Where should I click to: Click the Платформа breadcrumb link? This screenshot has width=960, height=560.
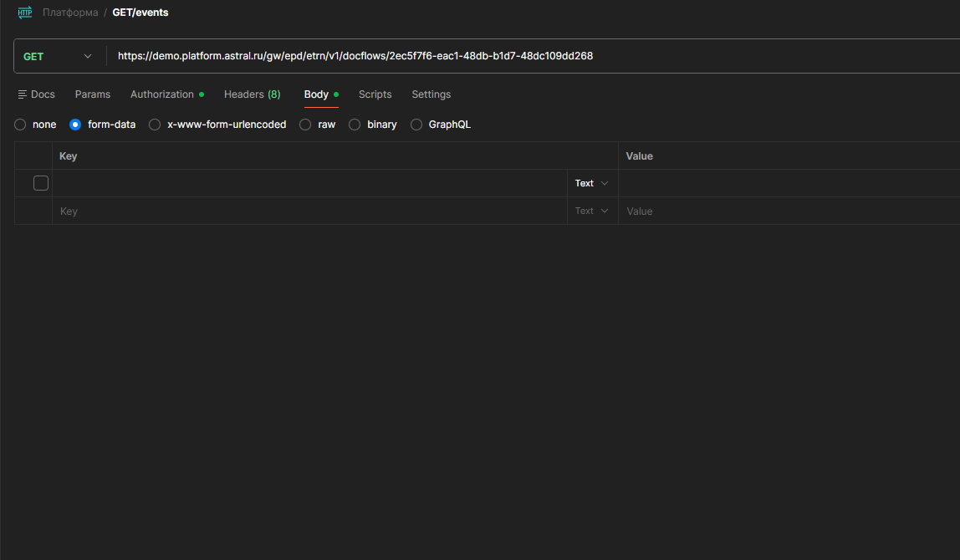tap(70, 13)
